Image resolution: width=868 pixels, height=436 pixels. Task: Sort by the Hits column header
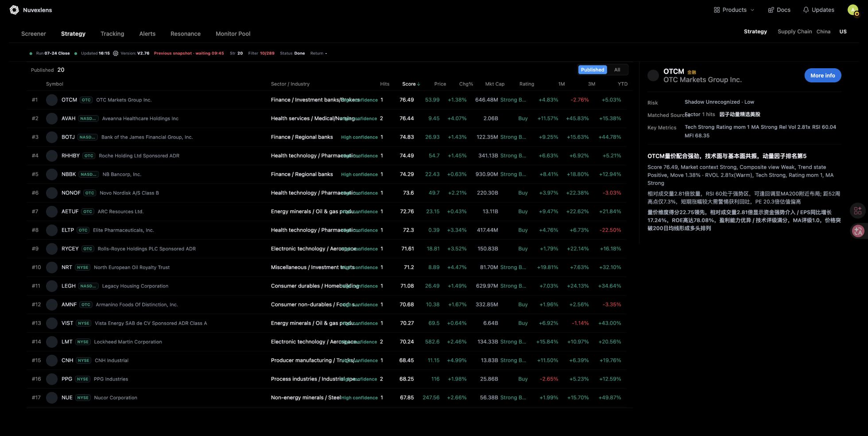384,84
